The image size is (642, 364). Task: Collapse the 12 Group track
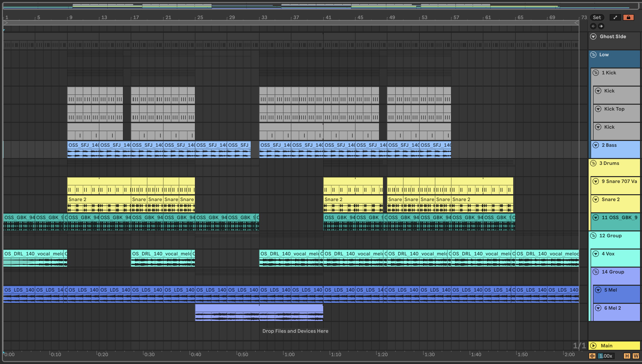point(593,236)
